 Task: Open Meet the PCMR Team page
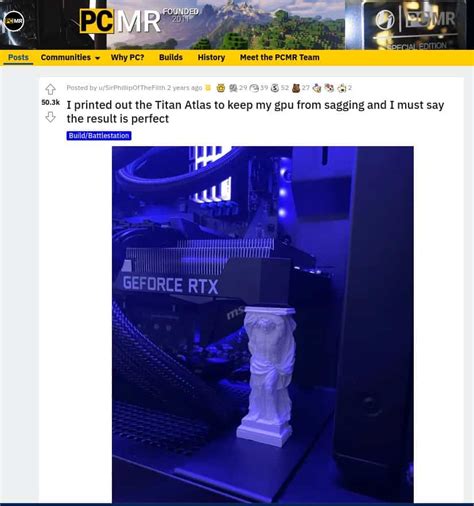point(280,57)
